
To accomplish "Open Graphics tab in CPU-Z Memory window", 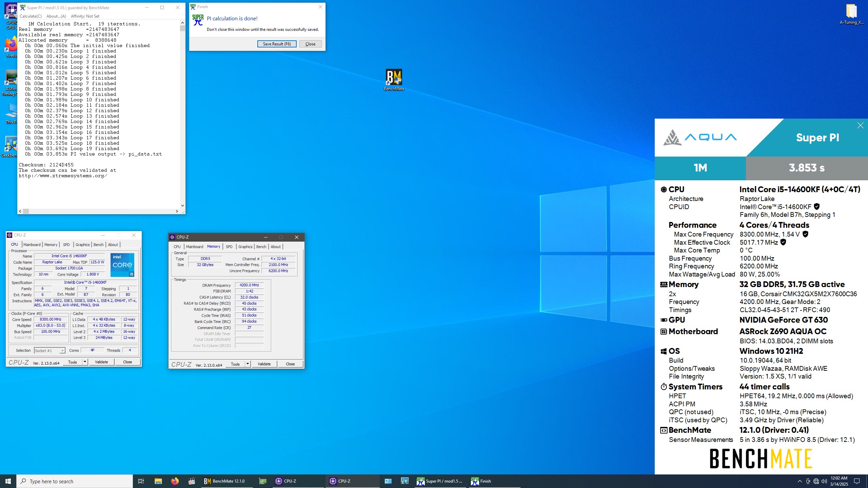I will (x=245, y=247).
